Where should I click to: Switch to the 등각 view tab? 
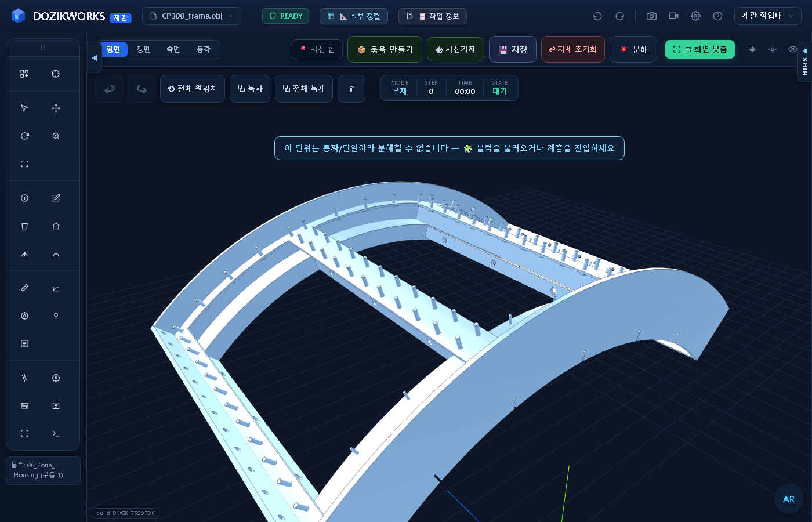point(204,49)
